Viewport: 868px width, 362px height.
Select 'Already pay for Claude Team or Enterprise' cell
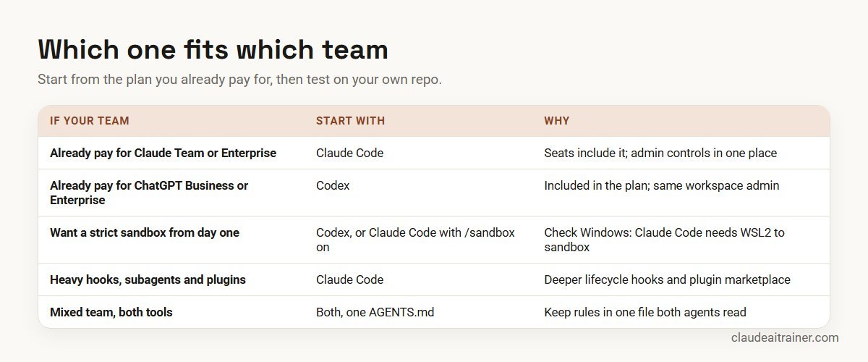pyautogui.click(x=163, y=153)
